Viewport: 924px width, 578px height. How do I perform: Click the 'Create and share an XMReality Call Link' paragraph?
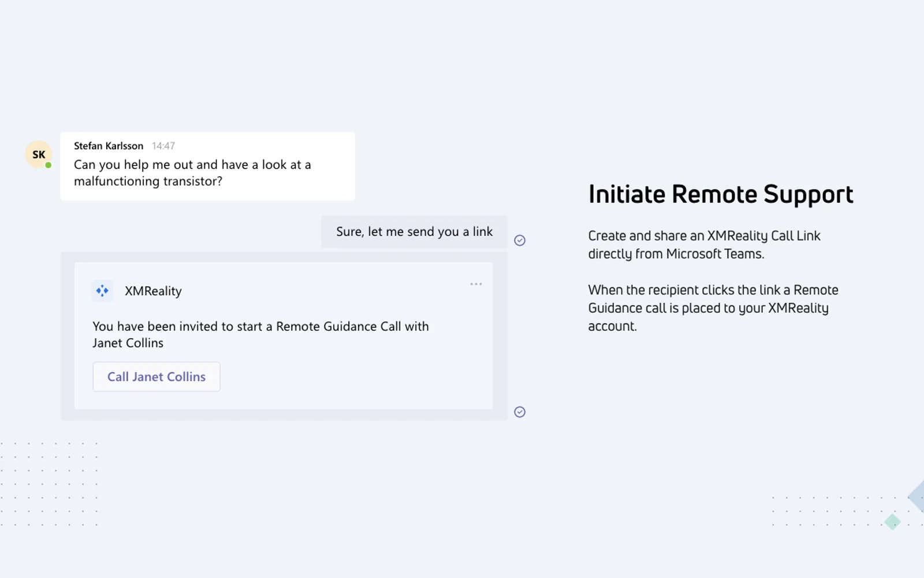704,244
